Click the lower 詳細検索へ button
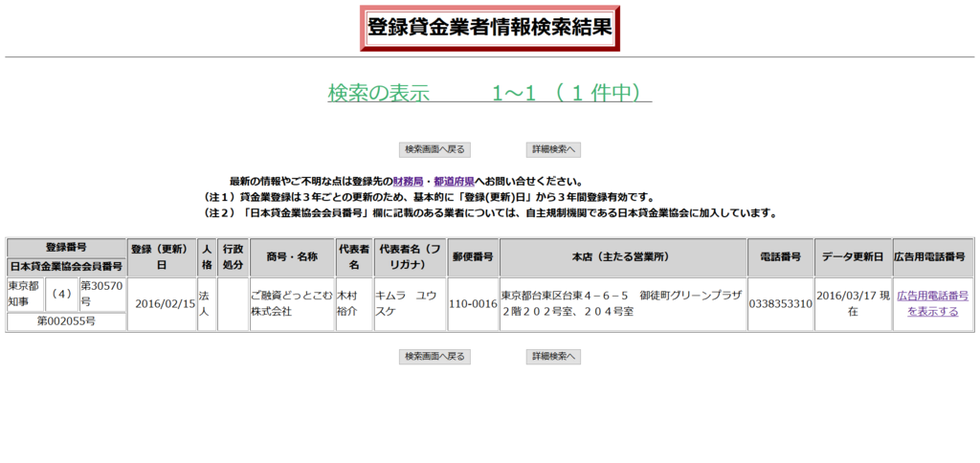The height and width of the screenshot is (463, 980). (x=554, y=357)
